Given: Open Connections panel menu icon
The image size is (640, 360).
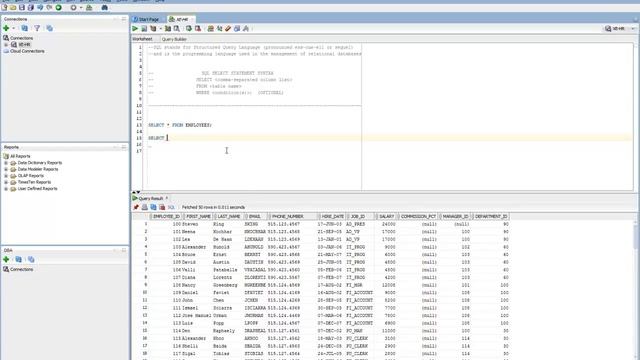Looking at the screenshot, I should click(x=124, y=19).
